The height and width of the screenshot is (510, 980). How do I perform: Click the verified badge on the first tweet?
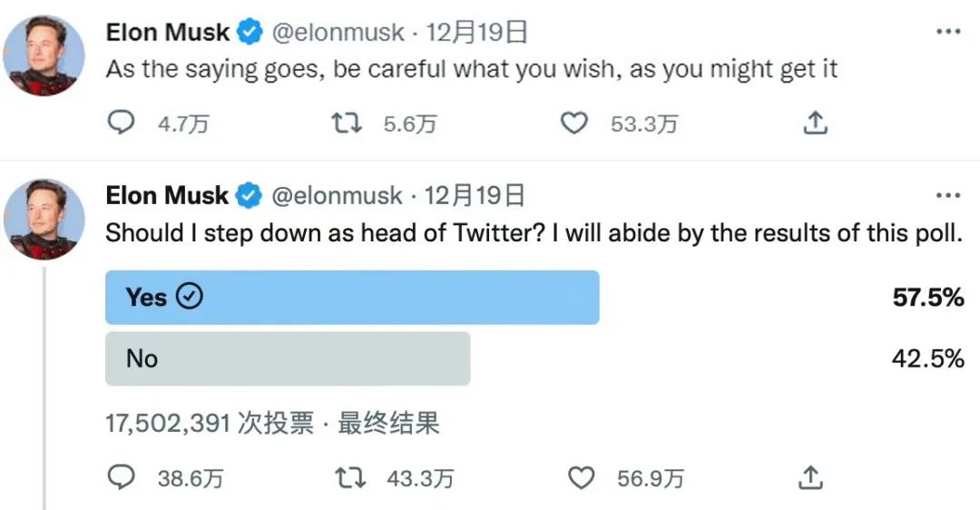point(250,33)
